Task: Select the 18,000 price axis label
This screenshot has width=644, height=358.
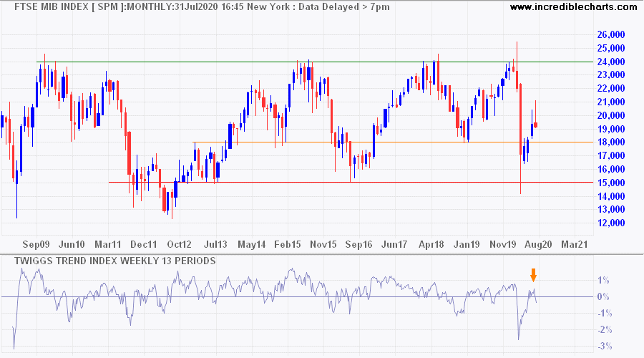Action: (x=611, y=142)
